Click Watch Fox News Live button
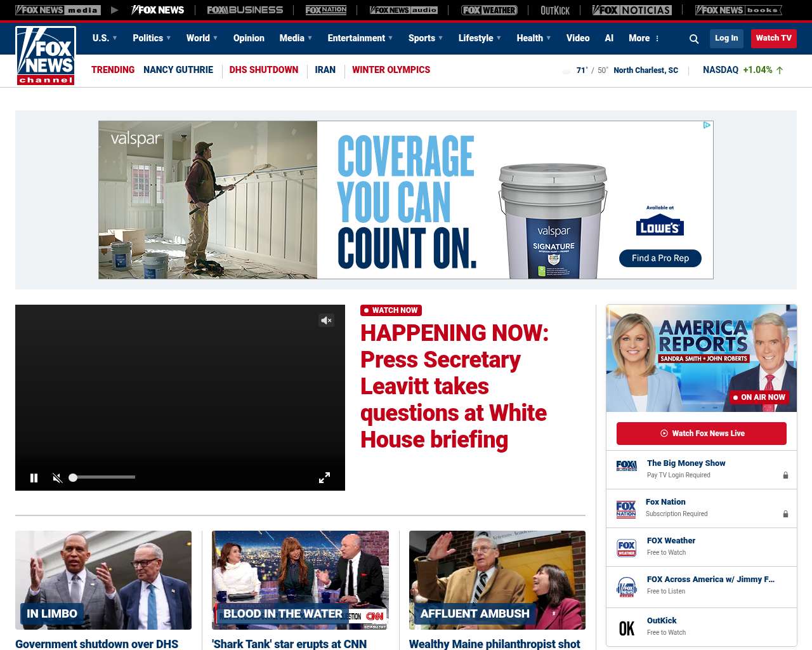The width and height of the screenshot is (812, 650). [x=702, y=434]
